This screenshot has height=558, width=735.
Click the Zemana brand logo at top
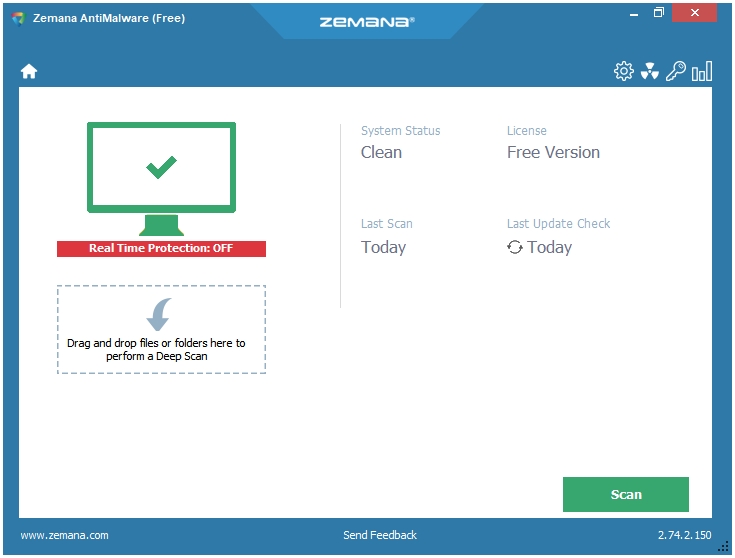point(367,22)
